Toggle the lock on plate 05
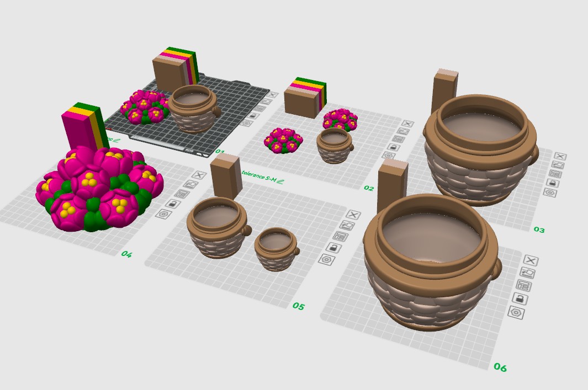The height and width of the screenshot is (390, 588). [x=333, y=248]
